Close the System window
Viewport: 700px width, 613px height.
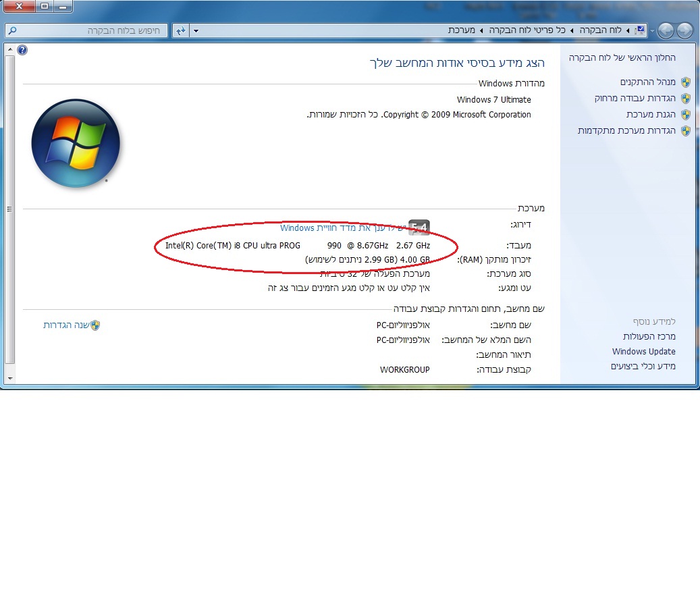(x=19, y=6)
